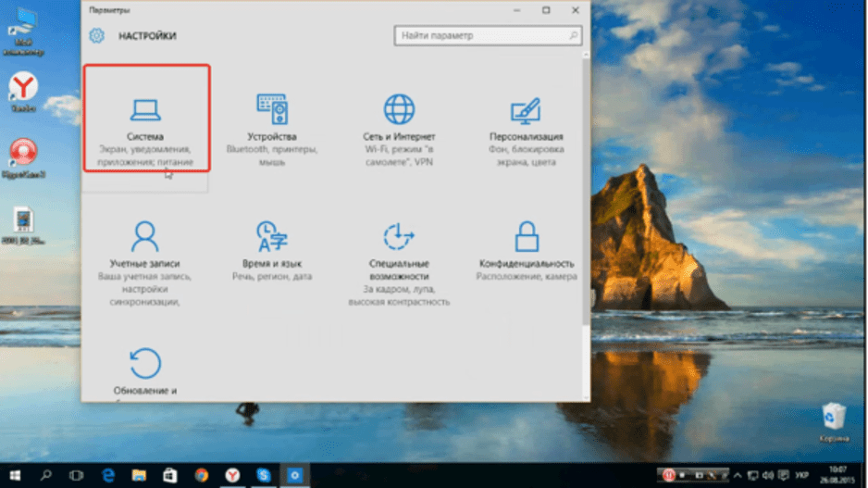Open the Сеть и Интернет category

399,130
